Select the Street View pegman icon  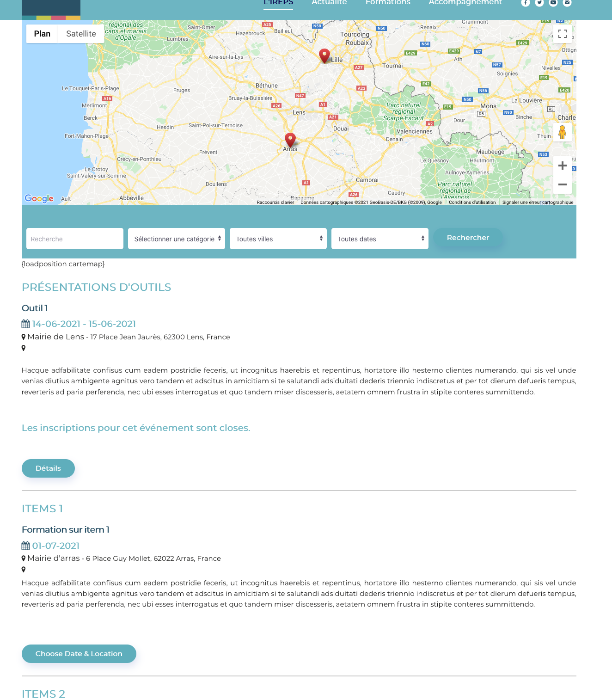562,132
